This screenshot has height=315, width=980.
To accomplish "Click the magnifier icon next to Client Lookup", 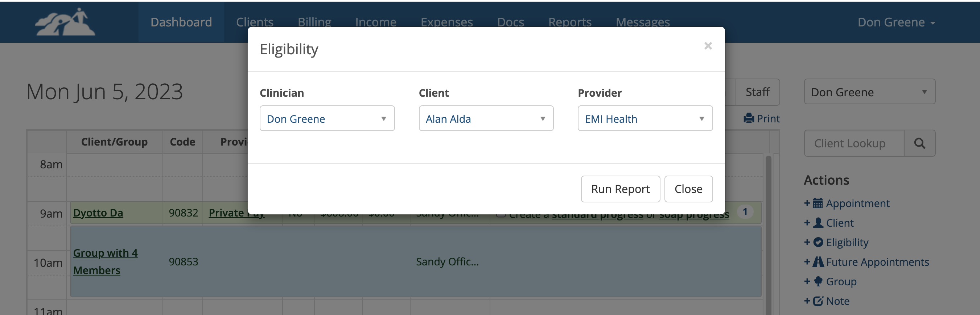I will coord(920,143).
